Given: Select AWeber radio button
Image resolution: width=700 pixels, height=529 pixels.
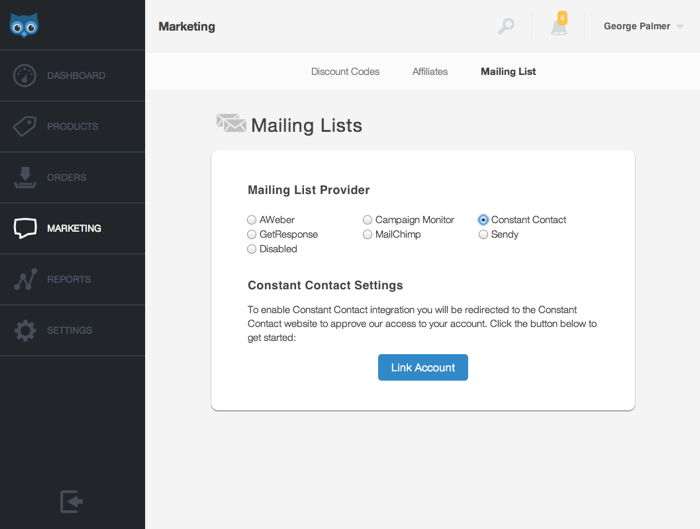Looking at the screenshot, I should [252, 220].
